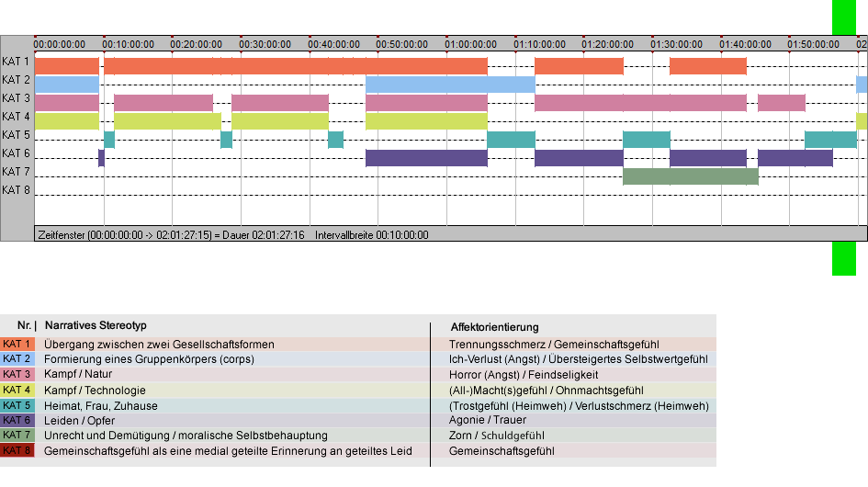868x487 pixels.
Task: Click the Affektorientierung column header
Action: pyautogui.click(x=494, y=327)
